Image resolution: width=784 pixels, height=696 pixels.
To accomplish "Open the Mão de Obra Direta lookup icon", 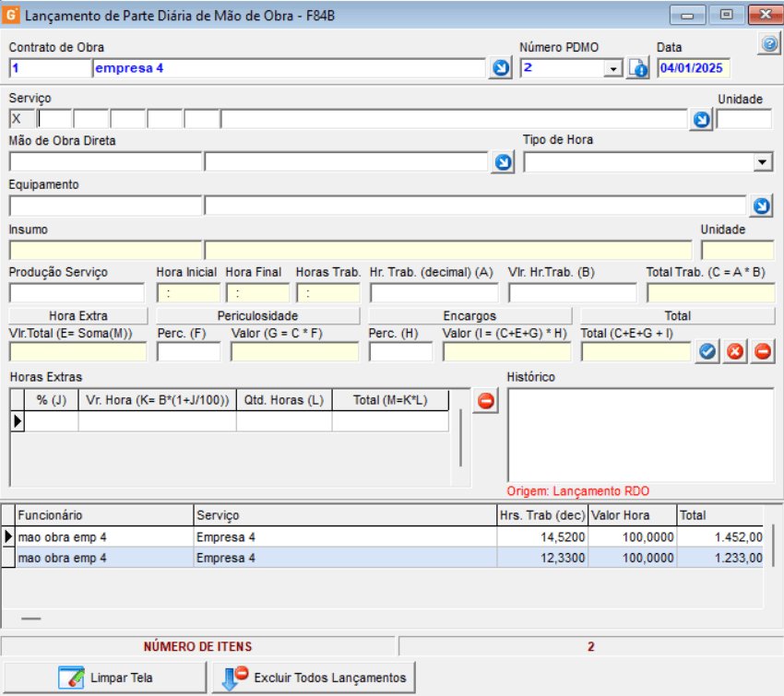I will point(503,162).
